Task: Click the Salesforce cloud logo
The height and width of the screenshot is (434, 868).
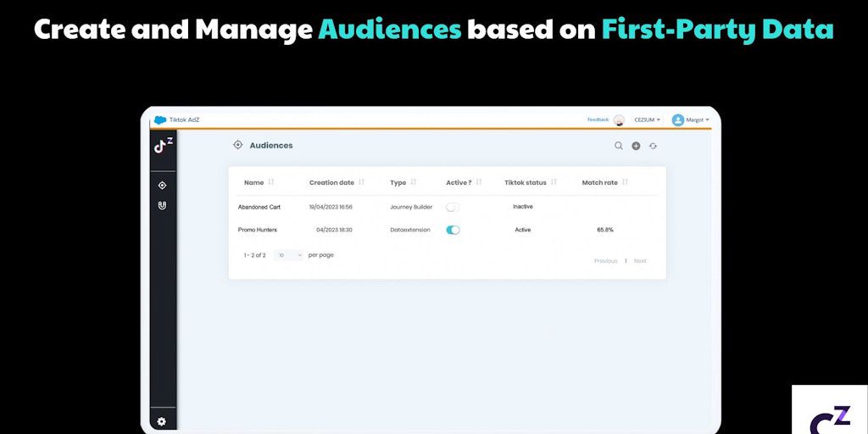Action: pyautogui.click(x=160, y=120)
